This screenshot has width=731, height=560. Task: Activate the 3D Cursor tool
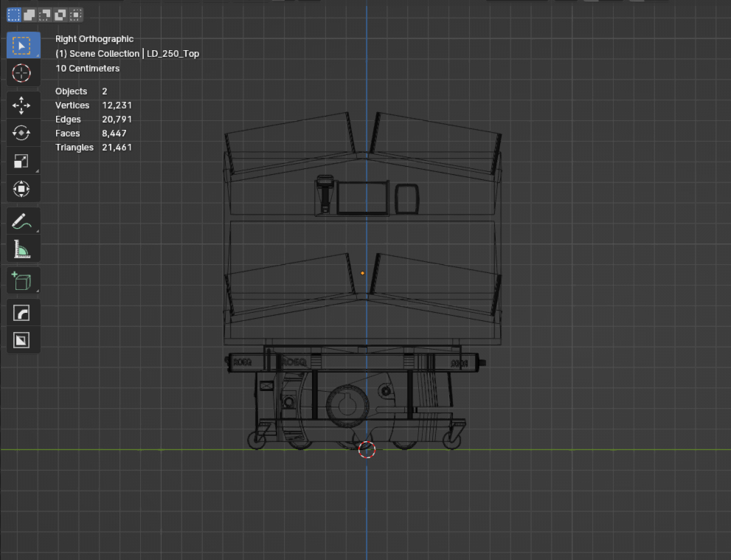coord(21,73)
